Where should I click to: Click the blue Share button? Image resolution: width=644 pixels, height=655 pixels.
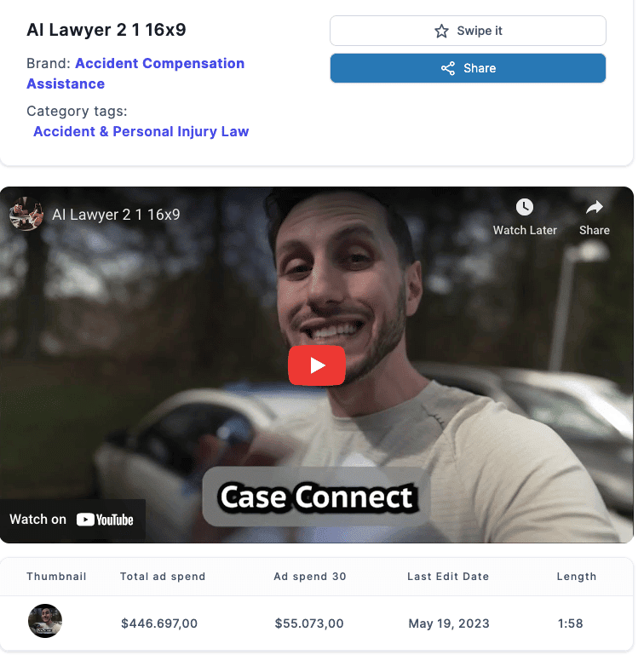pyautogui.click(x=468, y=68)
